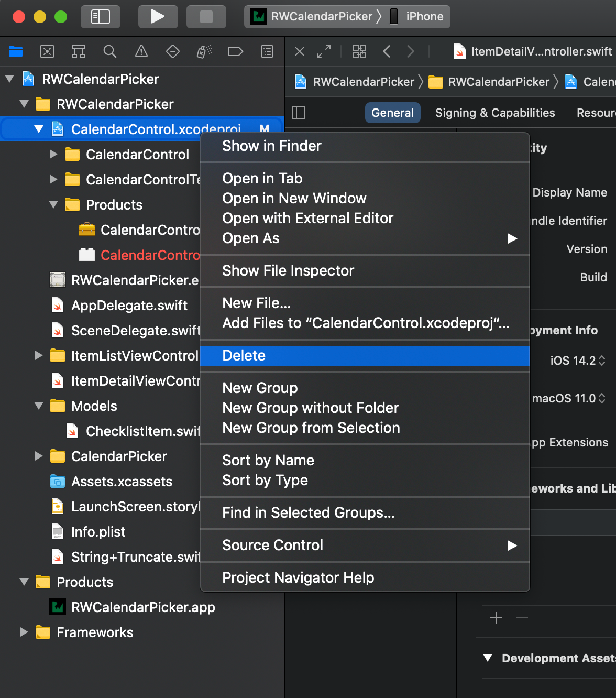Go back with the left chevron

(x=387, y=51)
